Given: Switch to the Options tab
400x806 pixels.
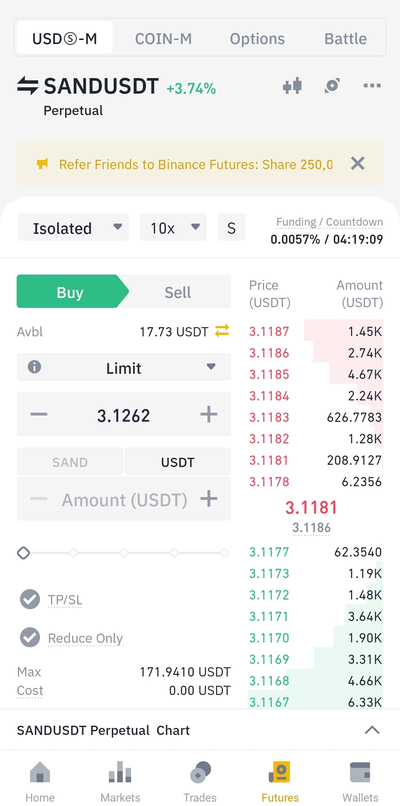Looking at the screenshot, I should click(257, 39).
